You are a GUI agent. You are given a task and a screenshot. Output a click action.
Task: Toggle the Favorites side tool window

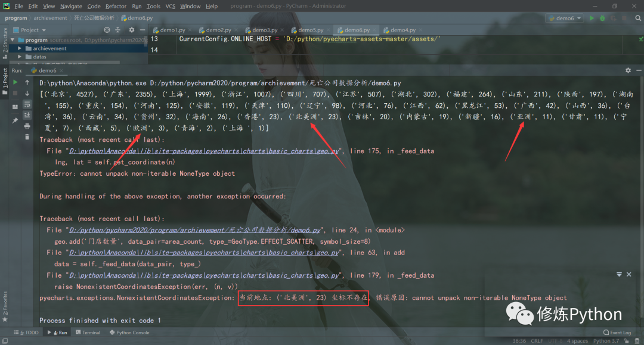[x=5, y=307]
